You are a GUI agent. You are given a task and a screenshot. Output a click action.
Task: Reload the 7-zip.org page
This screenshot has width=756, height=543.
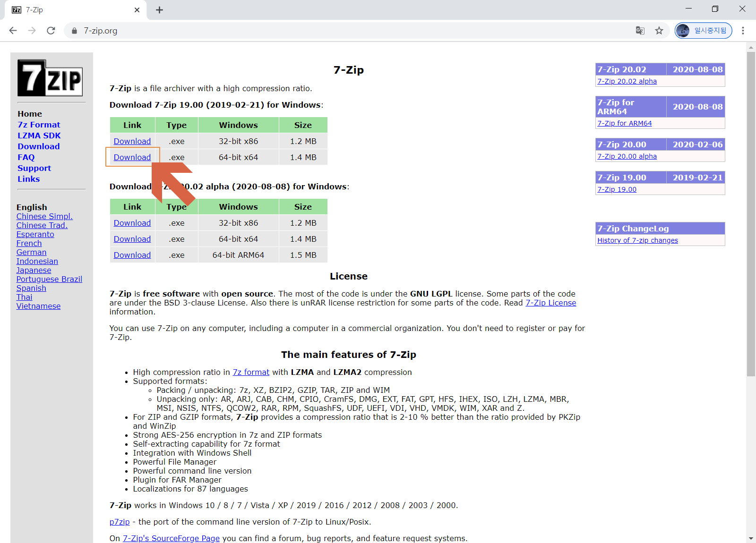coord(51,31)
